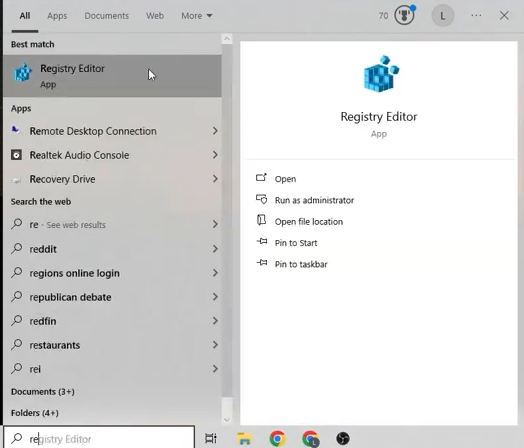524x448 pixels.
Task: Expand Remote Desktop Connection arrow
Action: point(215,131)
